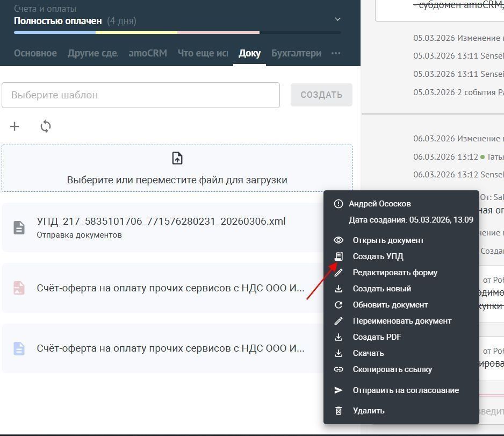The height and width of the screenshot is (436, 504).
Task: Switch to the amoCRM tab
Action: (x=148, y=53)
